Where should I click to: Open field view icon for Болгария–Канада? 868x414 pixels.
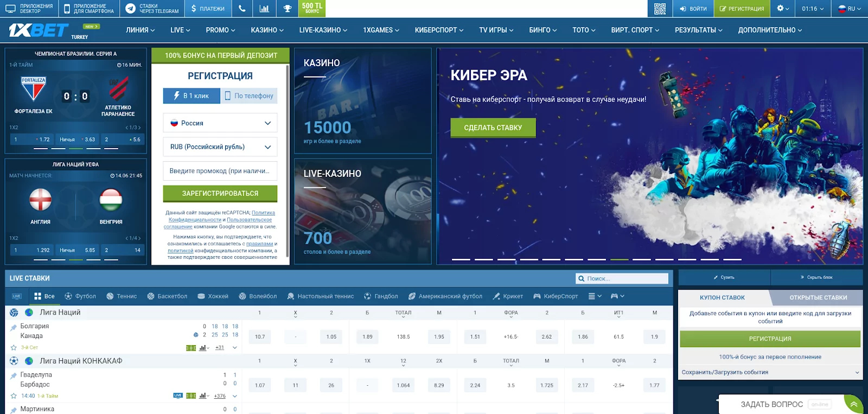tap(191, 348)
